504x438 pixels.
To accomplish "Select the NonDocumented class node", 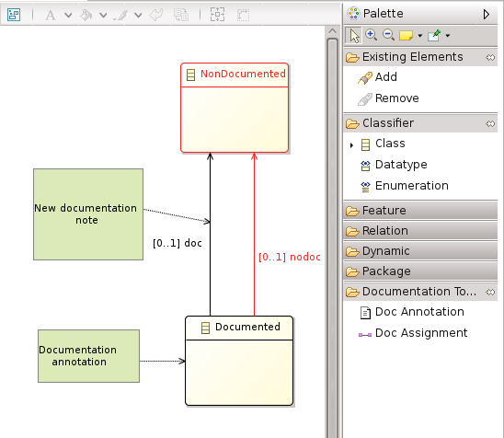I will [x=235, y=108].
